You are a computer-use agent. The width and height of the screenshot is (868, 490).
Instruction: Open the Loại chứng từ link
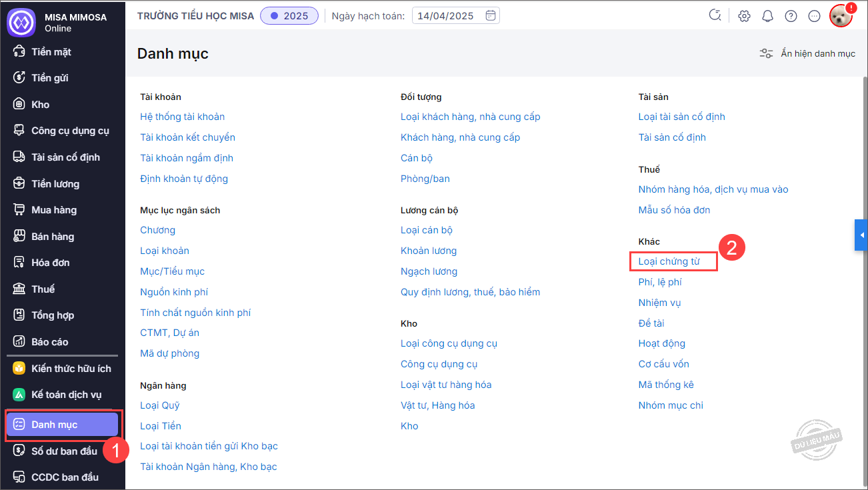[x=669, y=261]
